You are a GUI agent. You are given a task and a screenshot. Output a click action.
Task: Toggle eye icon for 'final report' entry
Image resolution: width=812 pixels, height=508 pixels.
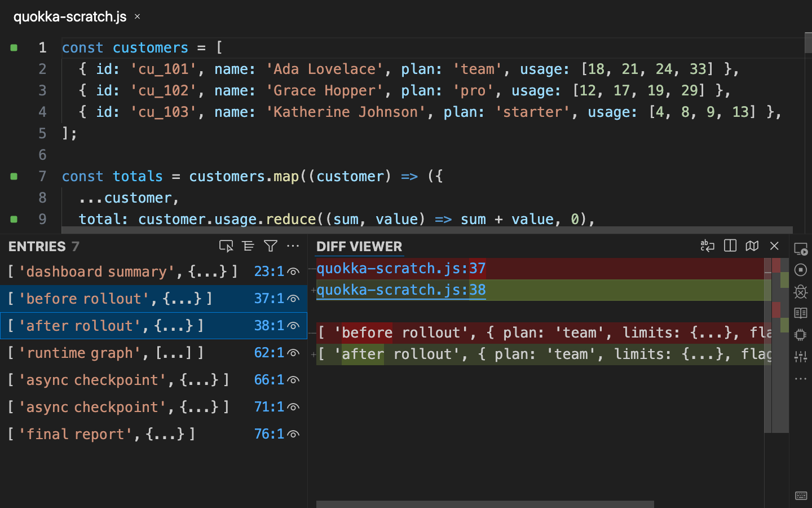click(293, 434)
